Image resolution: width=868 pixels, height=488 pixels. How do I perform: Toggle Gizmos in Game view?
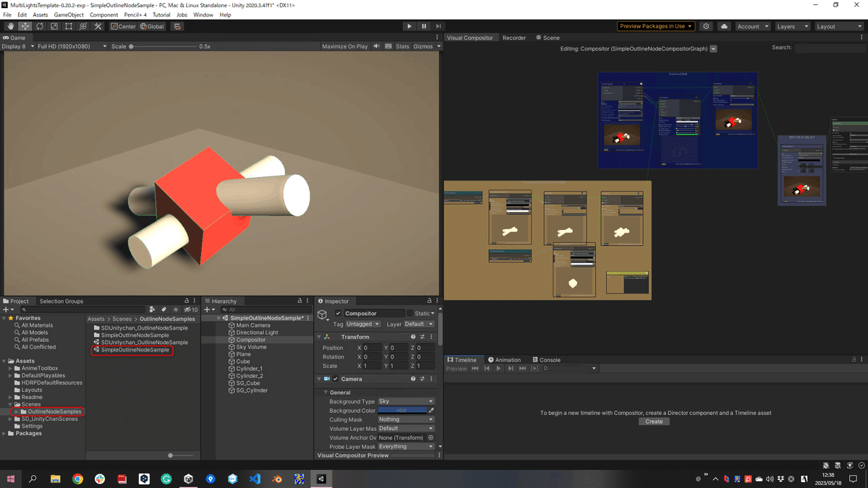423,46
